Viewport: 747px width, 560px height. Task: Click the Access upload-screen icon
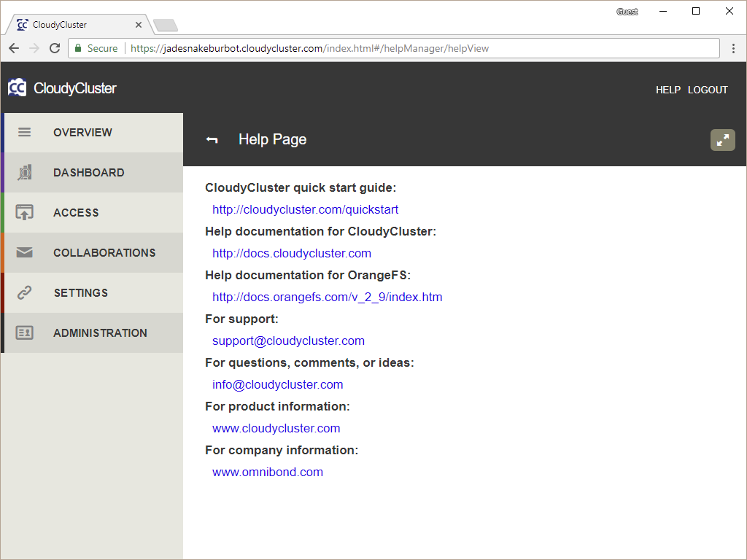click(24, 212)
